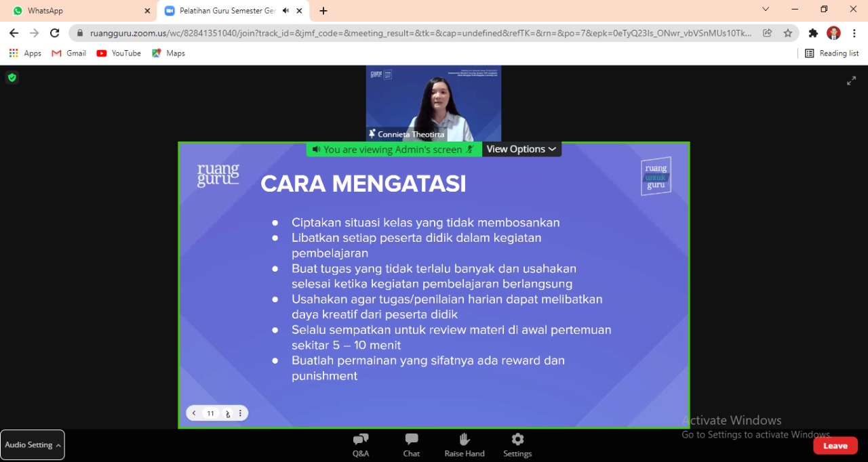Click 'Libatkan setiap peserta didik' bullet text
Image resolution: width=868 pixels, height=462 pixels.
click(x=416, y=245)
